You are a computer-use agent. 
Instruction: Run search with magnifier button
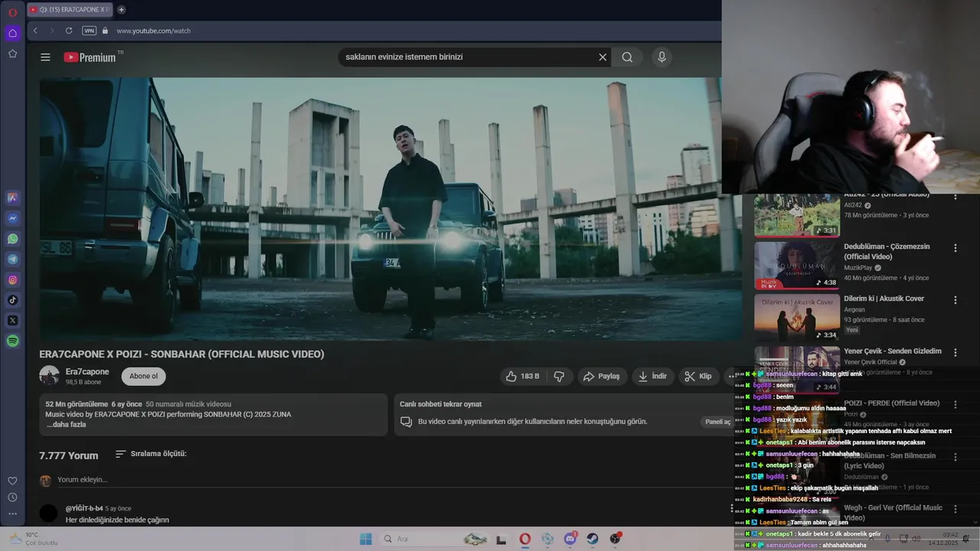[x=627, y=57]
